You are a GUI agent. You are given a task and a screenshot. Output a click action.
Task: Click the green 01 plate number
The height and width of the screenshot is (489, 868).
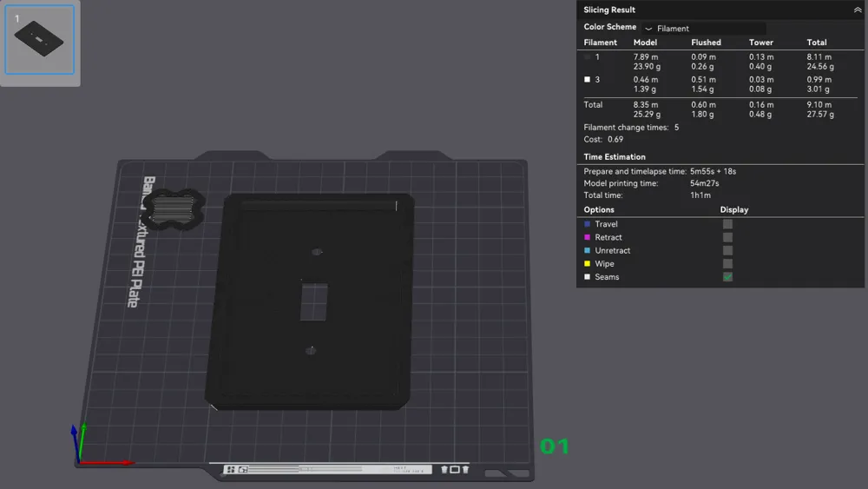tap(555, 446)
